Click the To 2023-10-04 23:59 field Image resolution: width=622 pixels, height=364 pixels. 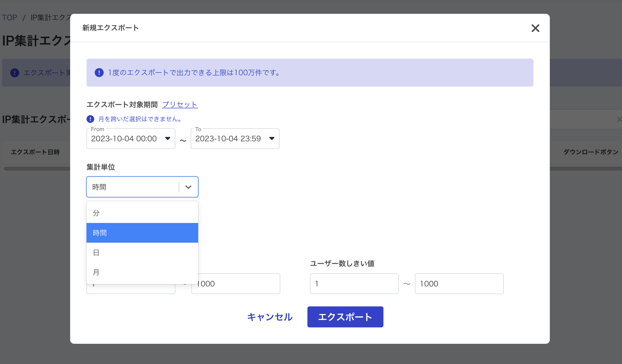tap(228, 139)
